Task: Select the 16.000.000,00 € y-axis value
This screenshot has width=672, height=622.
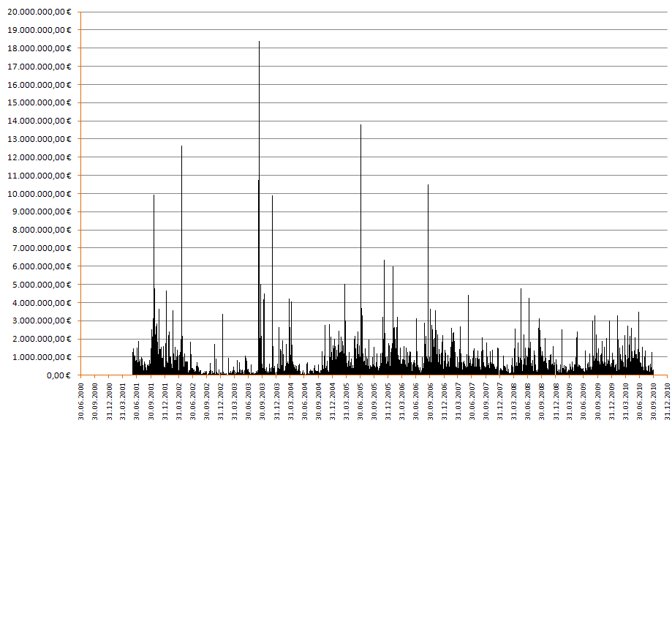Action: [x=39, y=85]
